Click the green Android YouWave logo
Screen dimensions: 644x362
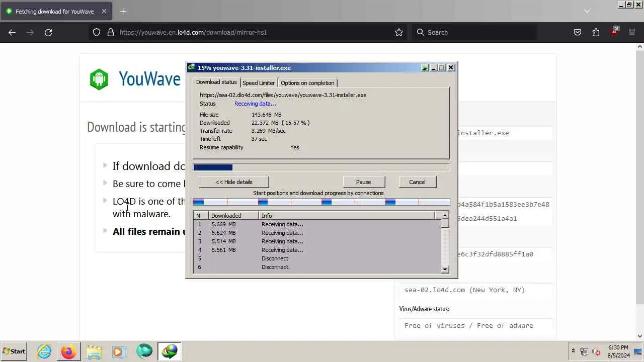pos(99,79)
